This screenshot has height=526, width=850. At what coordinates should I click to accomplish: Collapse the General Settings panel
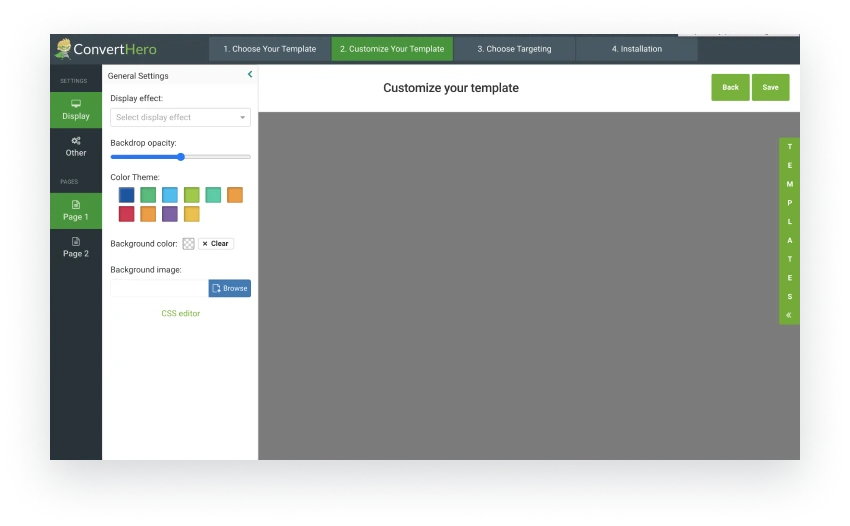coord(250,74)
